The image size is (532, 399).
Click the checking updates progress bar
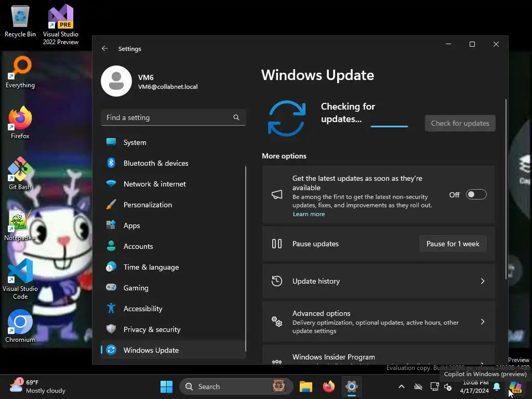389,126
